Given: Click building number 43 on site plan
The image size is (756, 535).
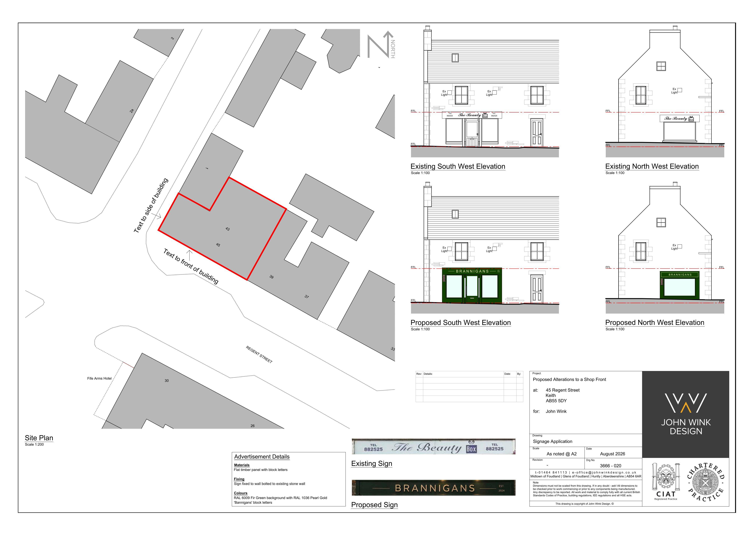Looking at the screenshot, I should tap(228, 229).
